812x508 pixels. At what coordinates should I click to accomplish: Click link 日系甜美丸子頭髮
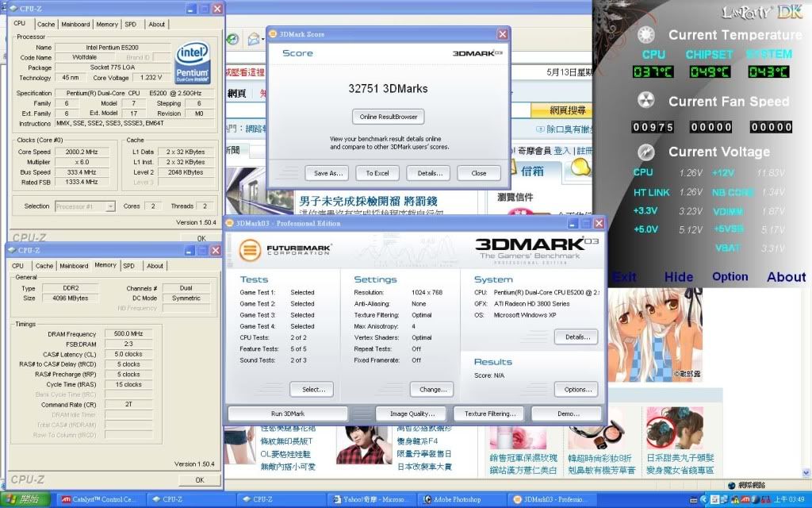[680, 458]
